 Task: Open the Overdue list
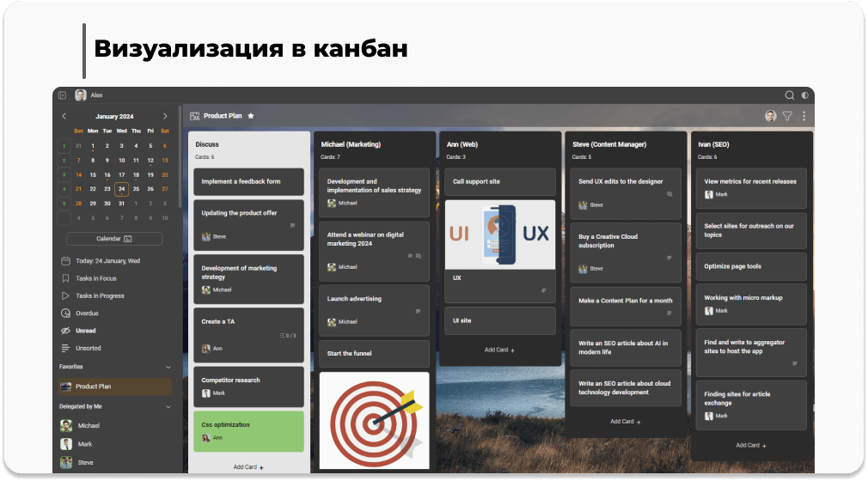click(x=87, y=314)
